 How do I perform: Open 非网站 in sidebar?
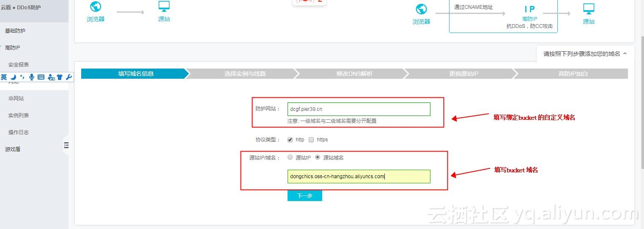(16, 99)
